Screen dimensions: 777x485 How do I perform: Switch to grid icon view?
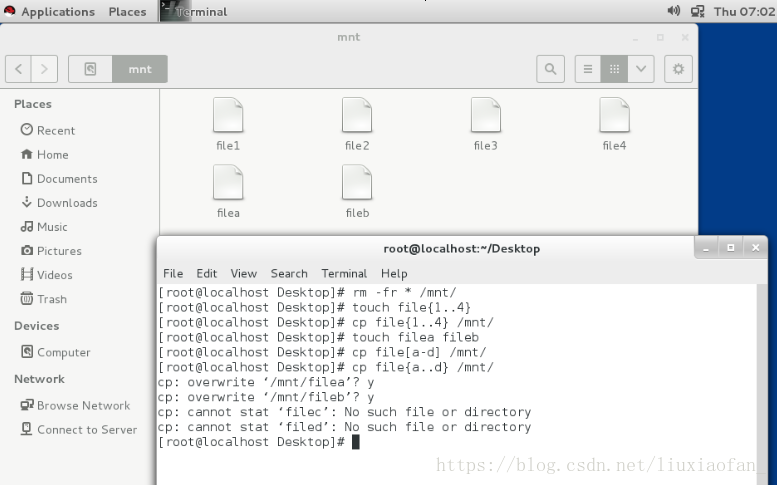click(x=614, y=69)
